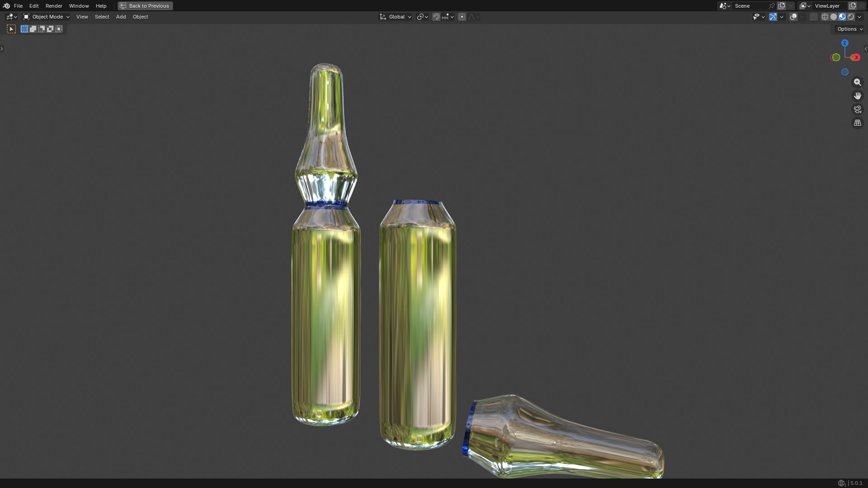Image resolution: width=868 pixels, height=488 pixels.
Task: Click the red X axis gizmo
Action: pos(856,57)
